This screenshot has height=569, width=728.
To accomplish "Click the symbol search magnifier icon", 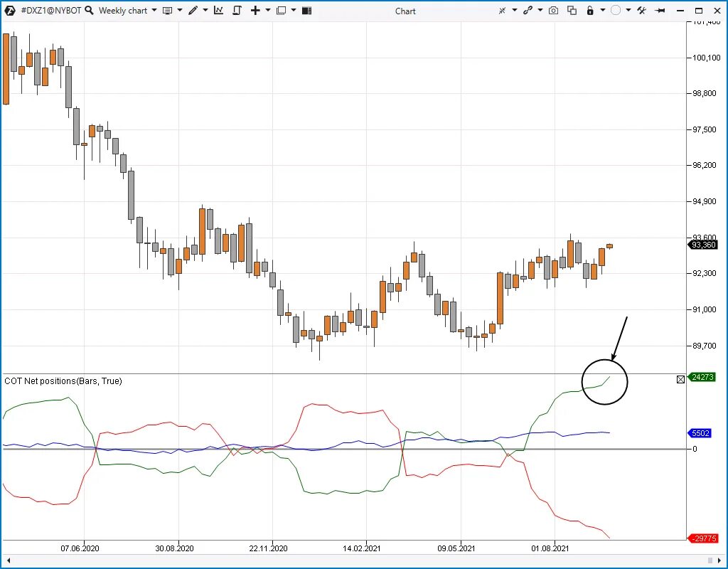I will 89,10.
